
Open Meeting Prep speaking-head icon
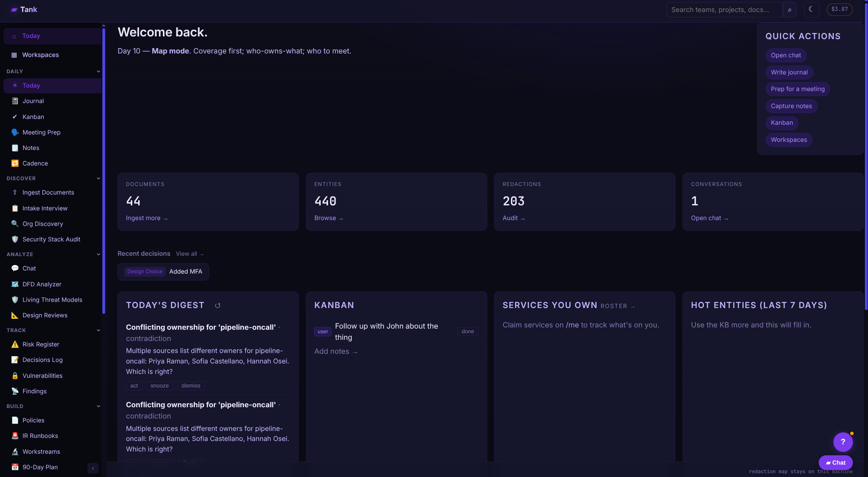click(15, 133)
